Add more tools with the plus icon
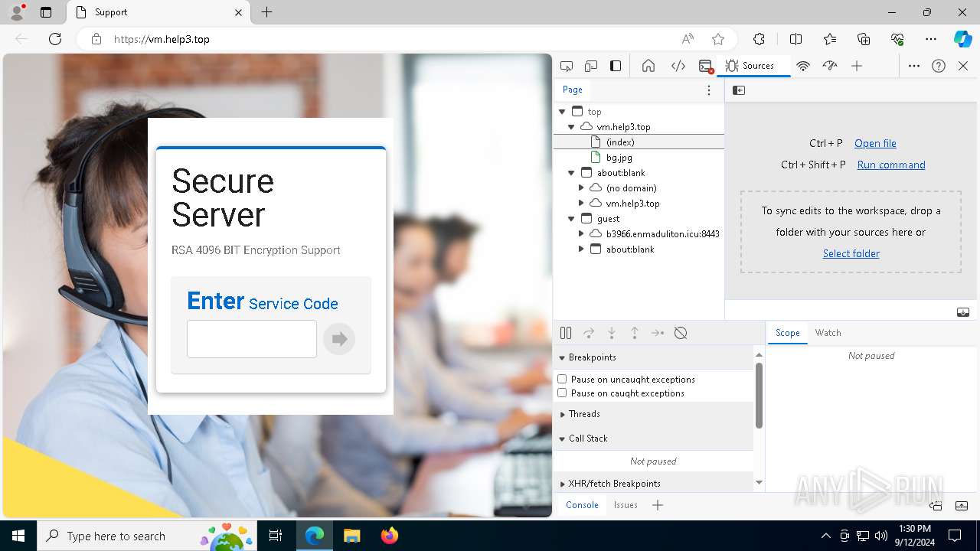Screen dimensions: 980x551 coord(857,66)
